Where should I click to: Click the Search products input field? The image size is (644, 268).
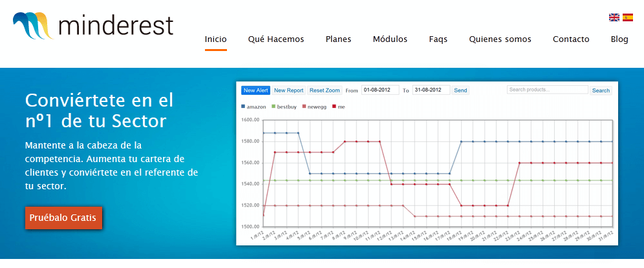[548, 90]
